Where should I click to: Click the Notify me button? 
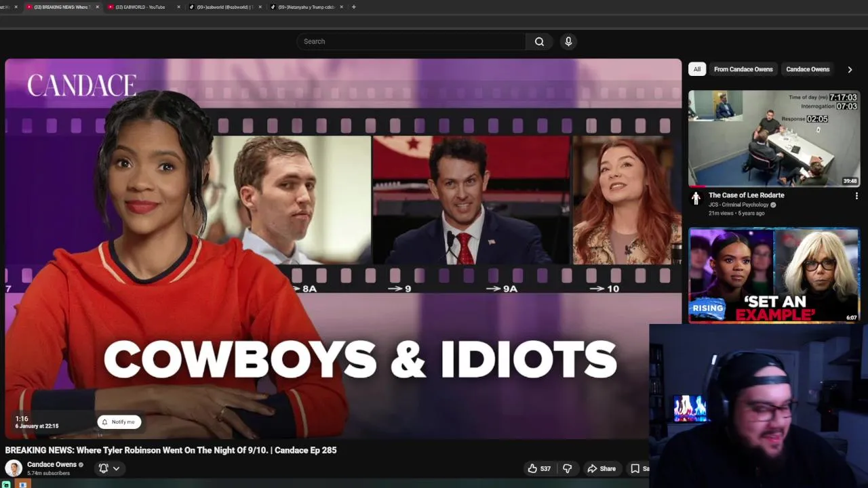pos(119,422)
